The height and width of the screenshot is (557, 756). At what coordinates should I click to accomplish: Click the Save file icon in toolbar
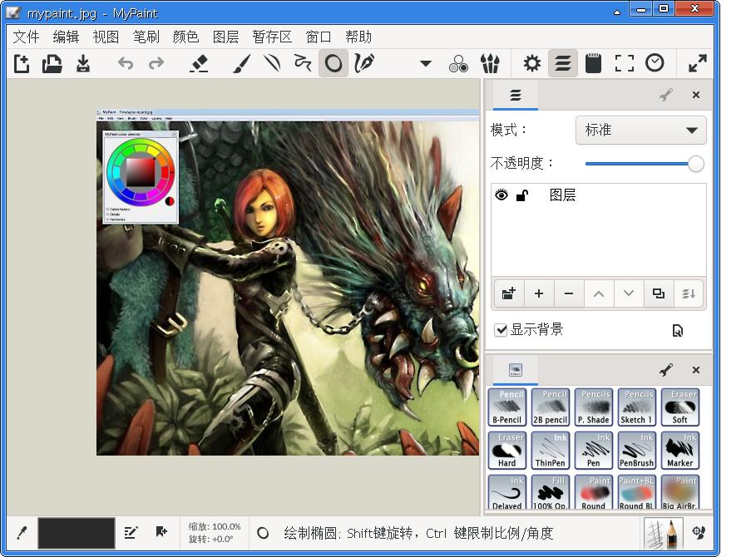tap(83, 63)
